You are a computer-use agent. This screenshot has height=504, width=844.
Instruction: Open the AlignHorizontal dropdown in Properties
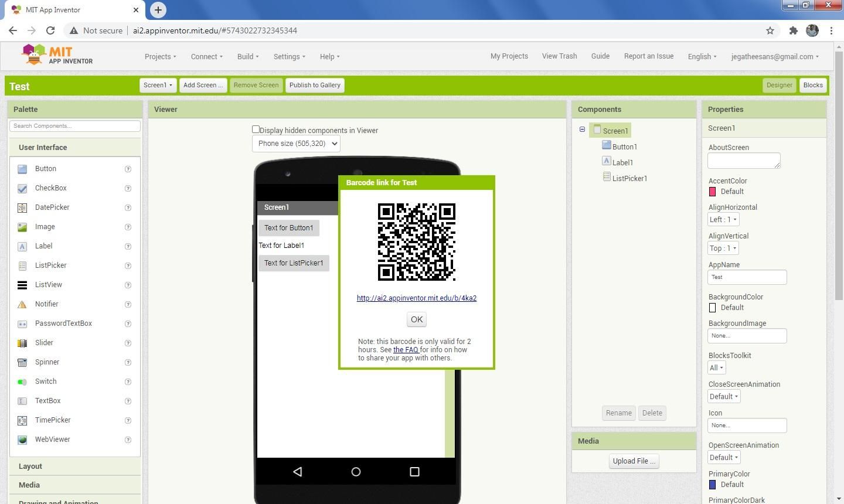pos(723,219)
